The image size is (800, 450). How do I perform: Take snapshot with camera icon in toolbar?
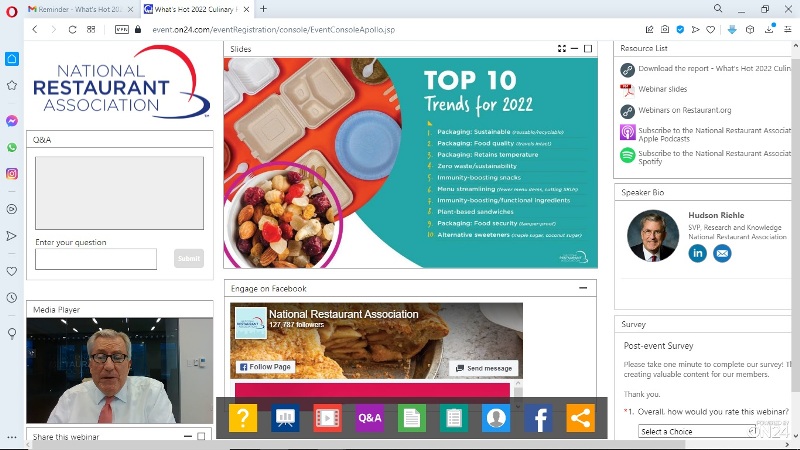(665, 30)
